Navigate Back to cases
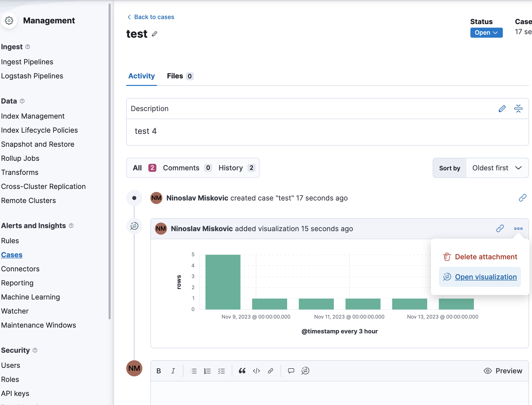Image resolution: width=532 pixels, height=405 pixels. (x=150, y=17)
